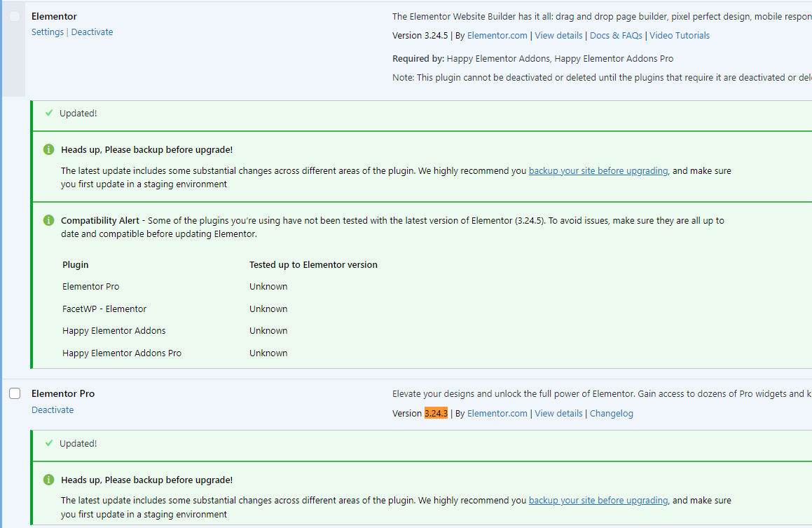Viewport: 812px width, 528px height.
Task: Open the Video Tutorials link
Action: click(679, 36)
